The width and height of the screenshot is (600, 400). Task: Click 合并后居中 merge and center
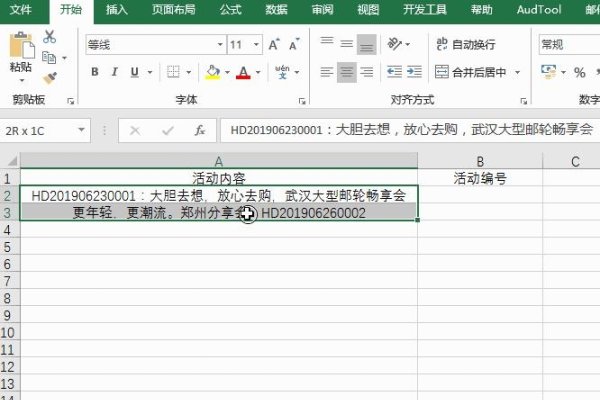tap(470, 72)
